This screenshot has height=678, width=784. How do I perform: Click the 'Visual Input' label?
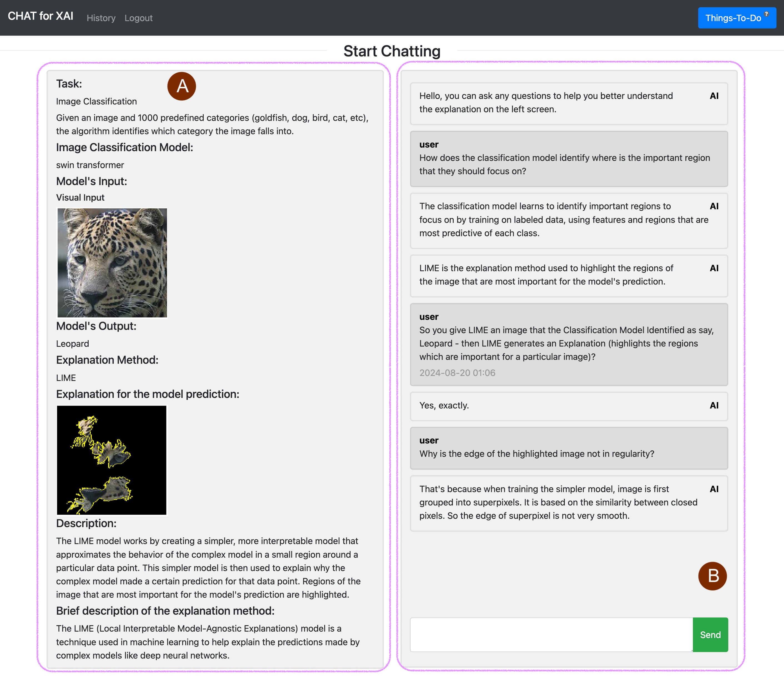coord(80,198)
